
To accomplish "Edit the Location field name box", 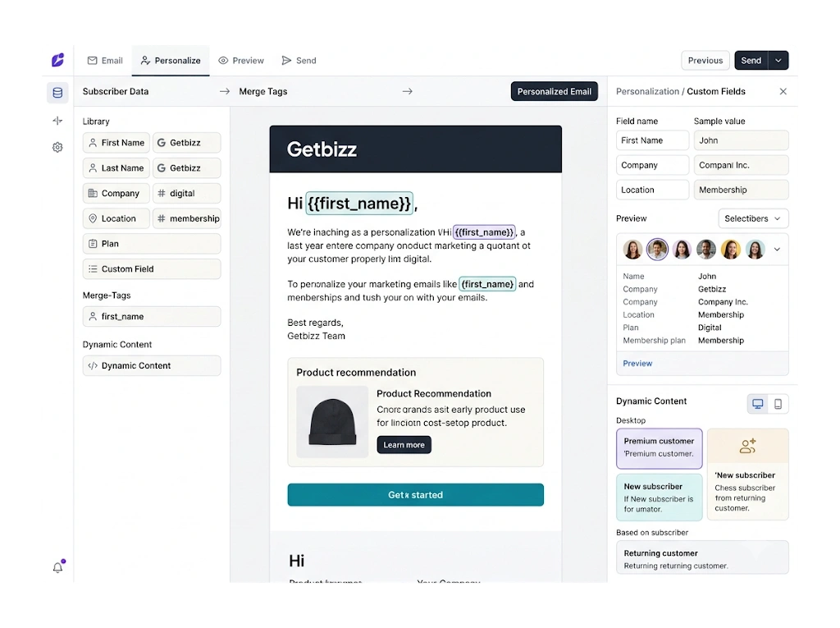I will (x=652, y=190).
